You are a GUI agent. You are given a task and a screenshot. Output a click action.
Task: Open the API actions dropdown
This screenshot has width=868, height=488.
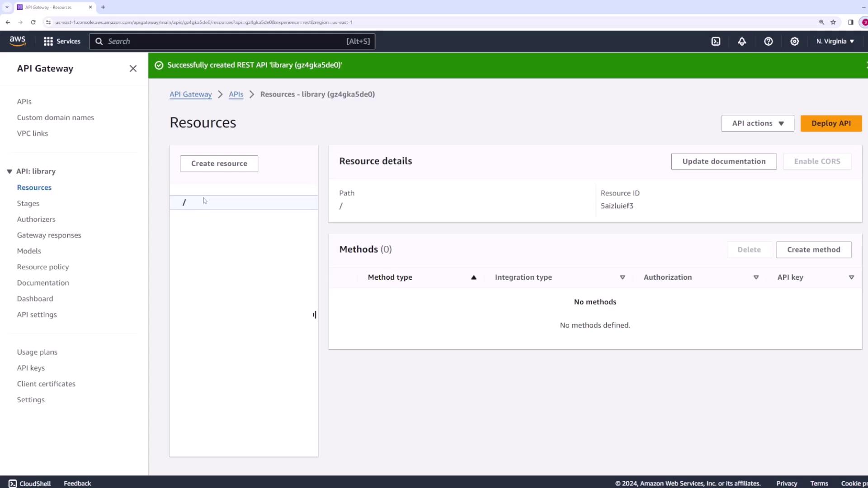[757, 123]
